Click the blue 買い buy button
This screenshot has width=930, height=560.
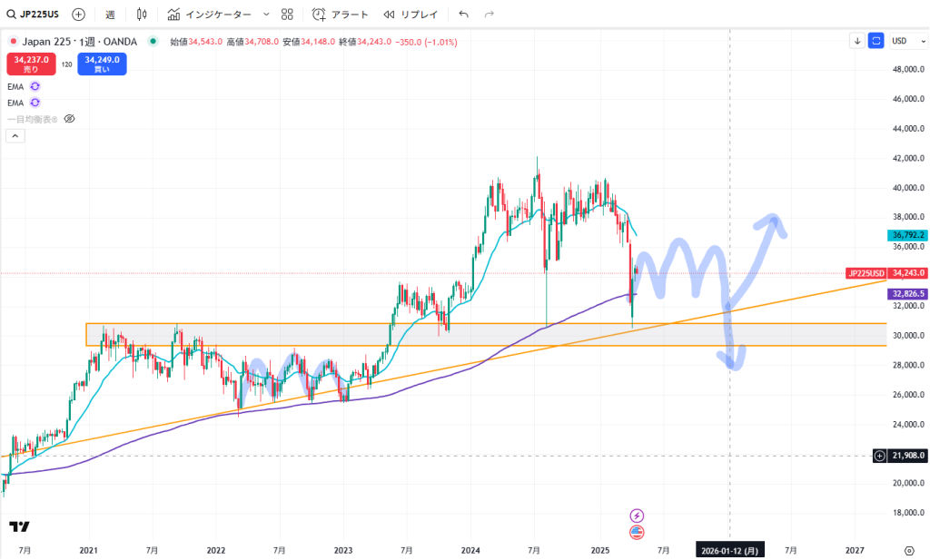coord(102,64)
